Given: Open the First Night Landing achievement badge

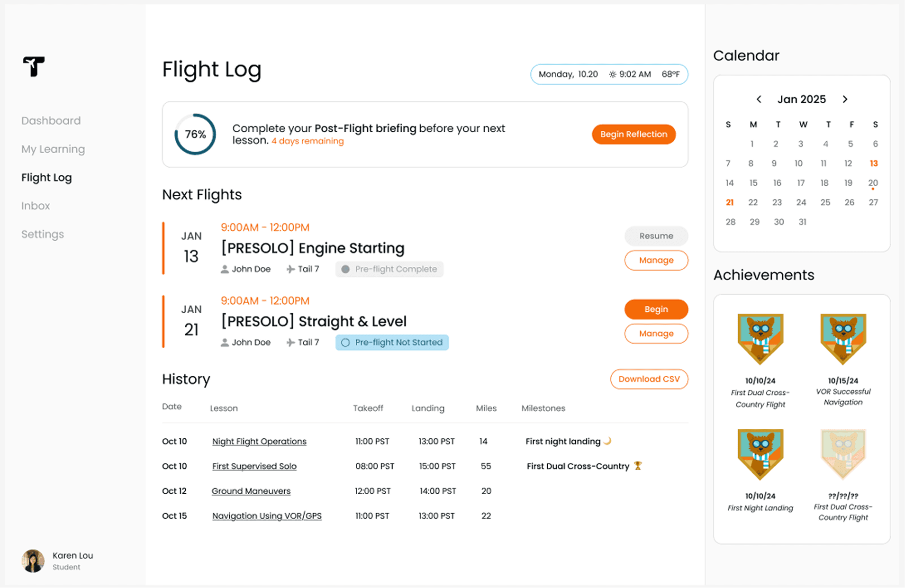Looking at the screenshot, I should [760, 454].
